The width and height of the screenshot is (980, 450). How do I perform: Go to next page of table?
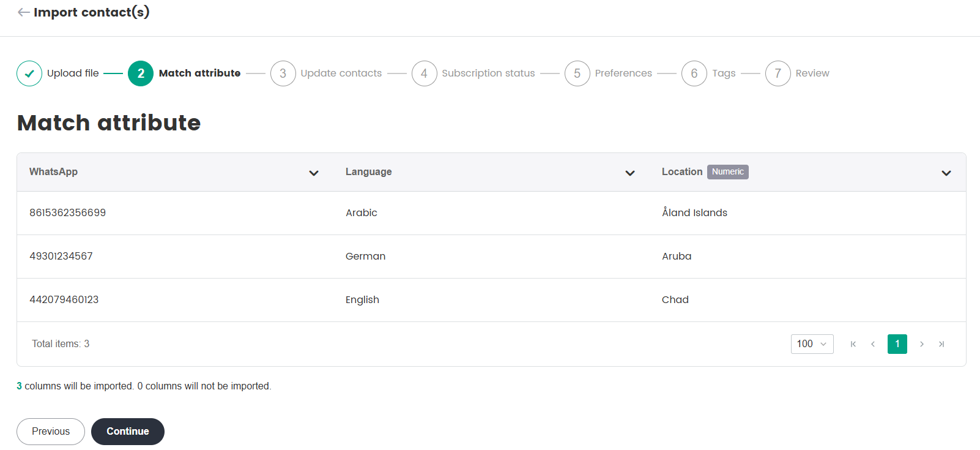[x=922, y=344]
